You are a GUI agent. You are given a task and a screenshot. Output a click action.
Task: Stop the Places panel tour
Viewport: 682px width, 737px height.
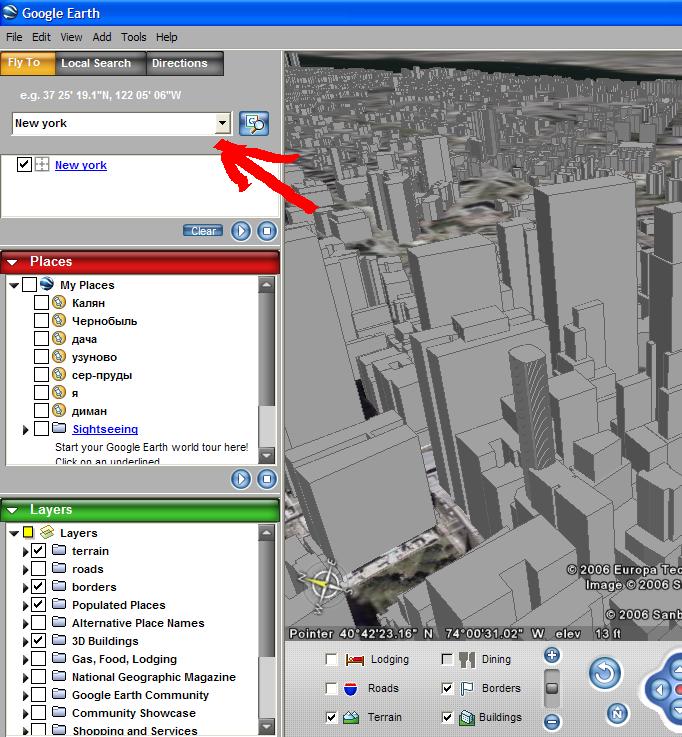267,479
